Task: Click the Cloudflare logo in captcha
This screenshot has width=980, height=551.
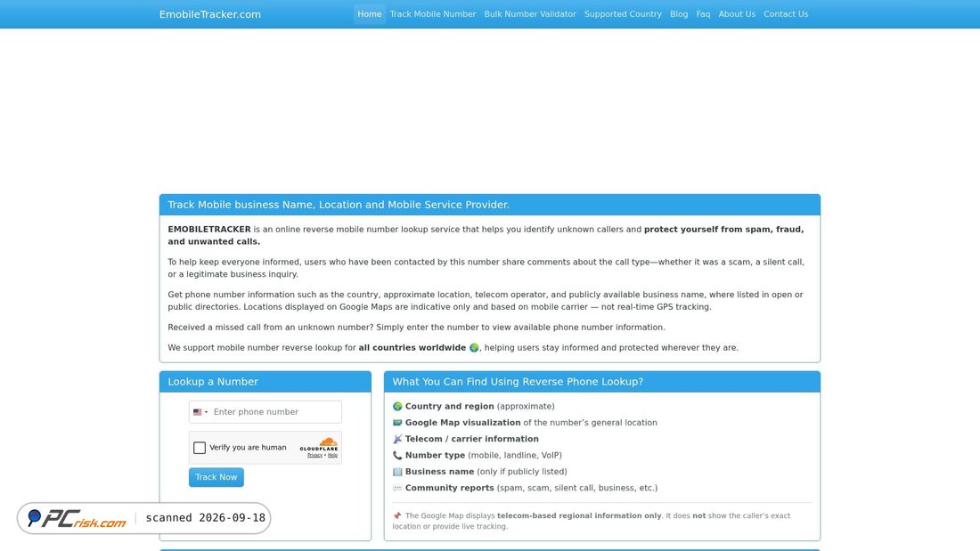Action: [319, 444]
